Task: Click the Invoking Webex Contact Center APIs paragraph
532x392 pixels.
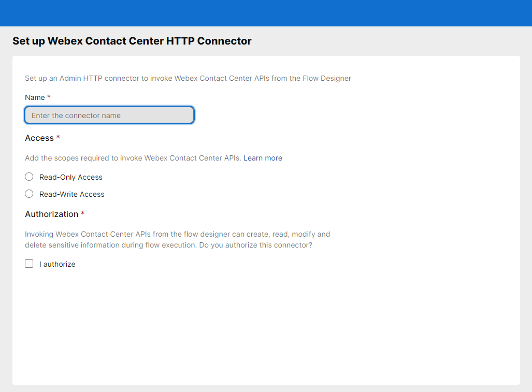Action: [178, 239]
